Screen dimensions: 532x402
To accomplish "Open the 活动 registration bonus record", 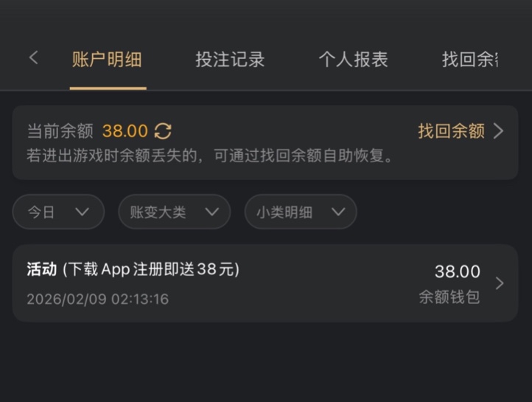I will 133,270.
